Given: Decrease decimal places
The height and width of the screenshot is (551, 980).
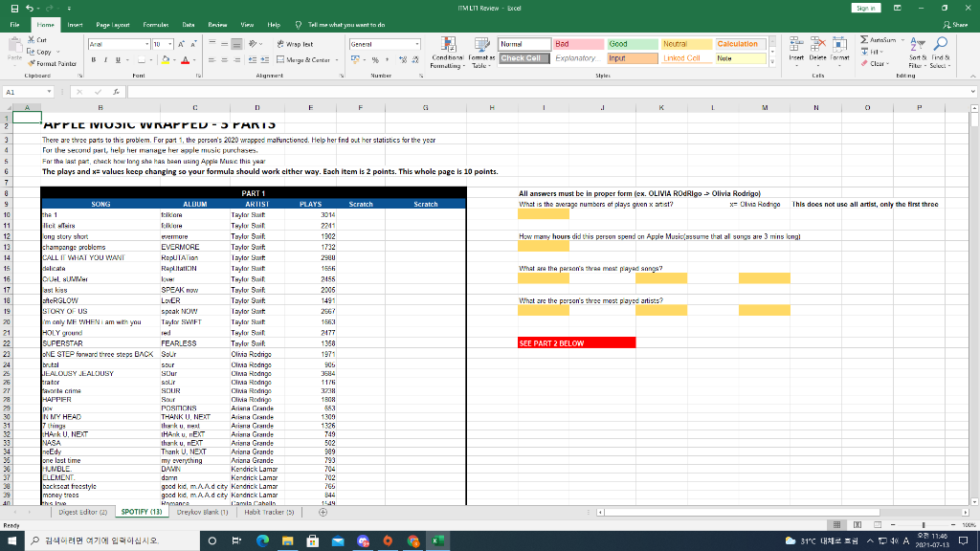Looking at the screenshot, I should click(415, 60).
